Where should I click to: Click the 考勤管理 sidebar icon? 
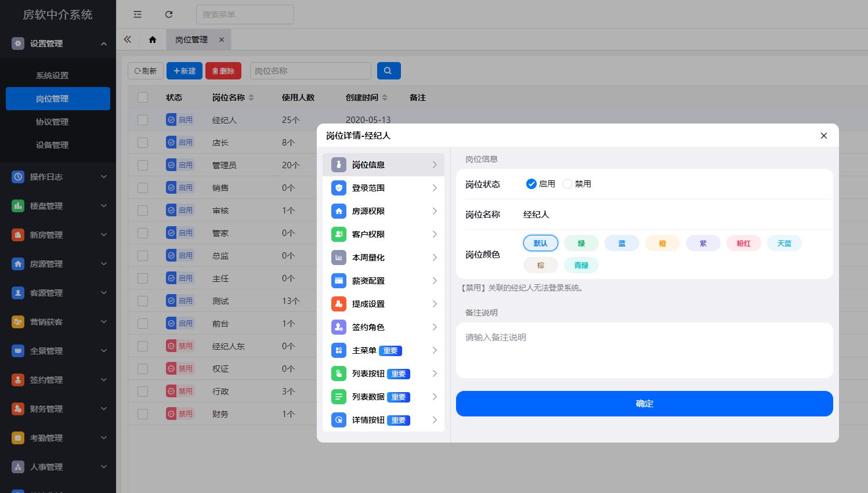[x=18, y=438]
